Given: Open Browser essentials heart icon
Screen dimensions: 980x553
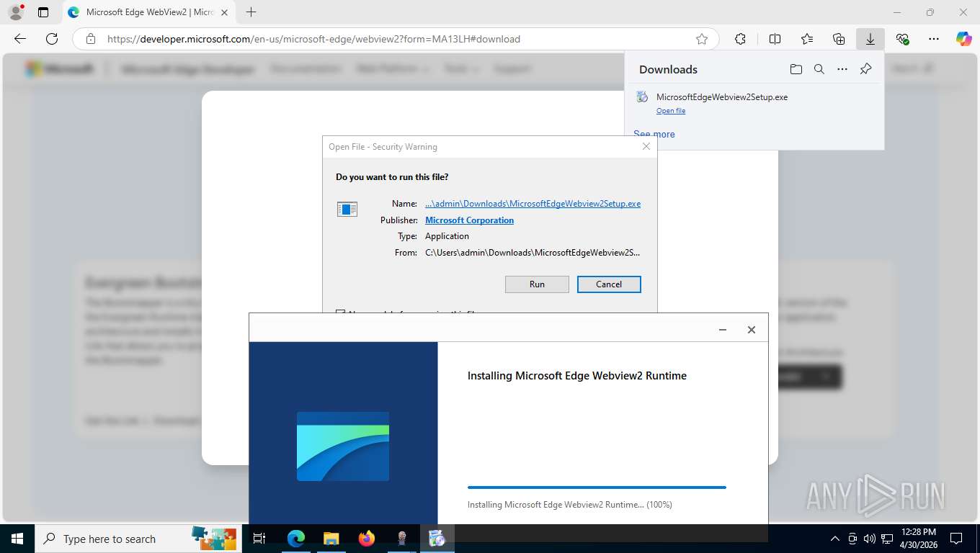Looking at the screenshot, I should point(902,39).
